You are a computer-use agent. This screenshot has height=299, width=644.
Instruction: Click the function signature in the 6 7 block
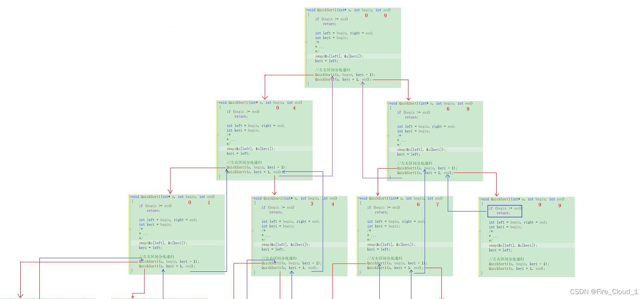401,199
